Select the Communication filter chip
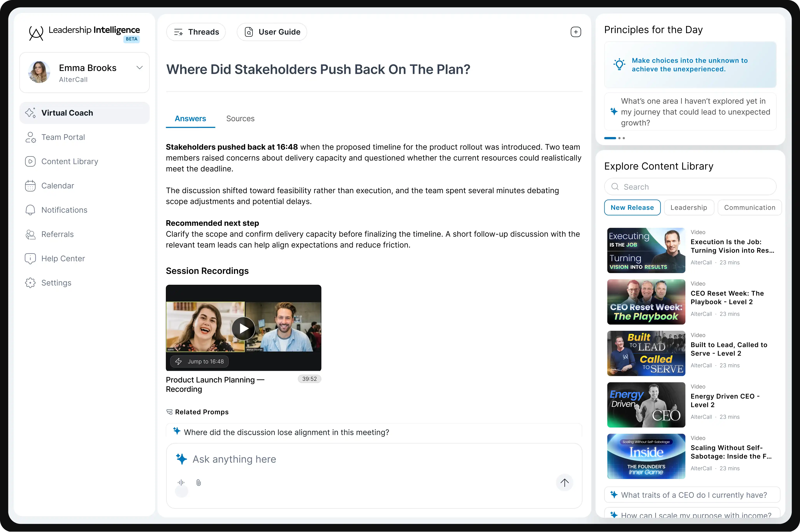 coord(749,208)
